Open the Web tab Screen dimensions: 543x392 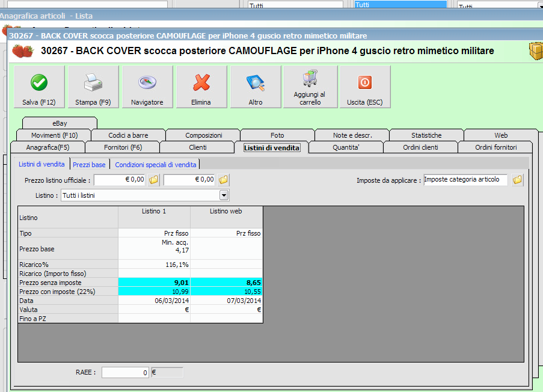point(501,135)
